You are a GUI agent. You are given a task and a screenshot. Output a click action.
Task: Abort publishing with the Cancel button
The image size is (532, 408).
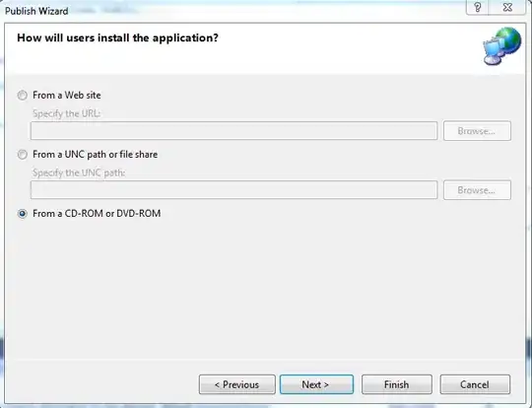click(475, 384)
